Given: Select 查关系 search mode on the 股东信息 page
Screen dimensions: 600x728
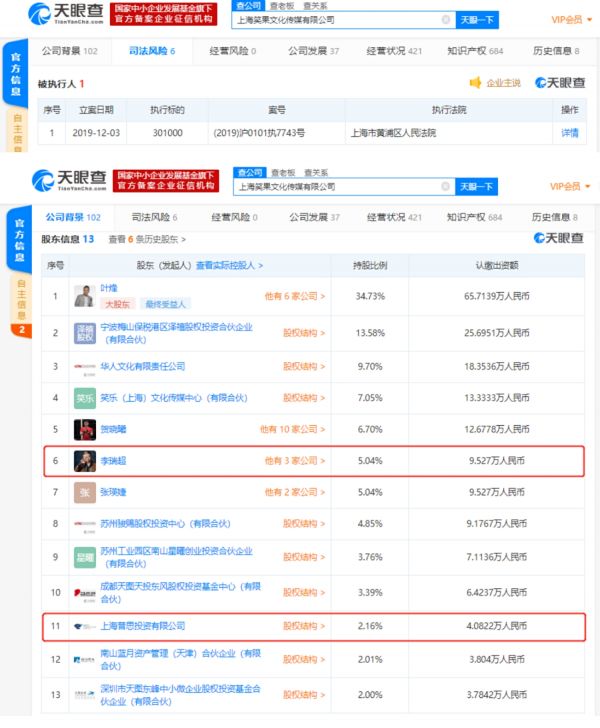Looking at the screenshot, I should pos(316,173).
